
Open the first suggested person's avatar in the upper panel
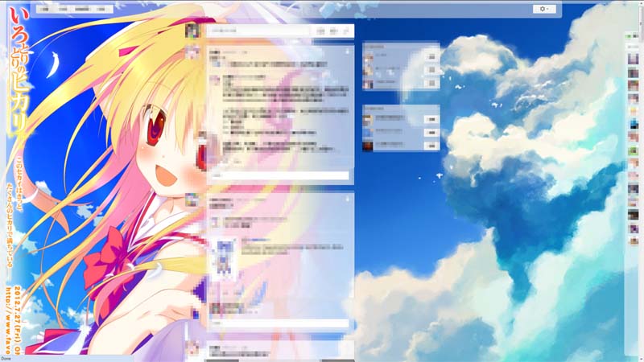click(x=368, y=57)
